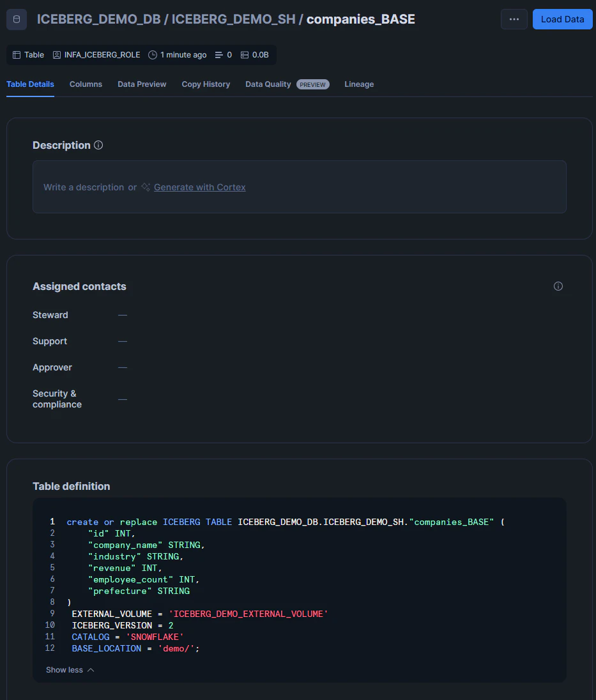The width and height of the screenshot is (596, 700).
Task: Click code line "industry" STRING
Action: pyautogui.click(x=135, y=557)
